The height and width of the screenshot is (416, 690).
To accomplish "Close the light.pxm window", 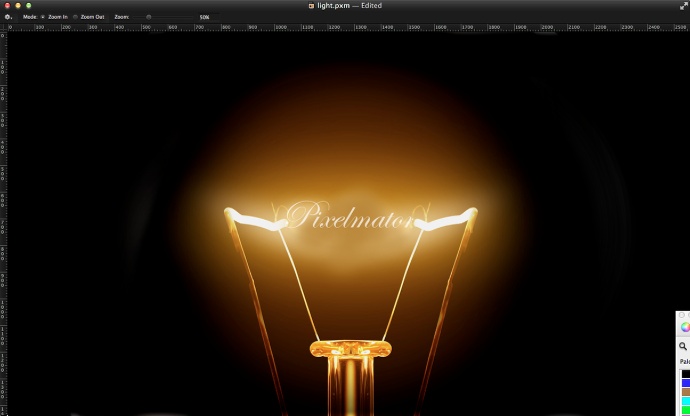I will 7,6.
